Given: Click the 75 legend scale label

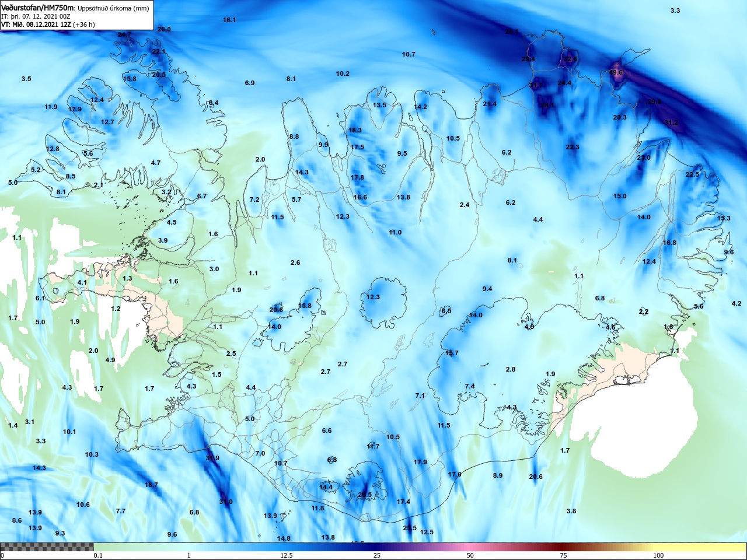Looking at the screenshot, I should 563,555.
